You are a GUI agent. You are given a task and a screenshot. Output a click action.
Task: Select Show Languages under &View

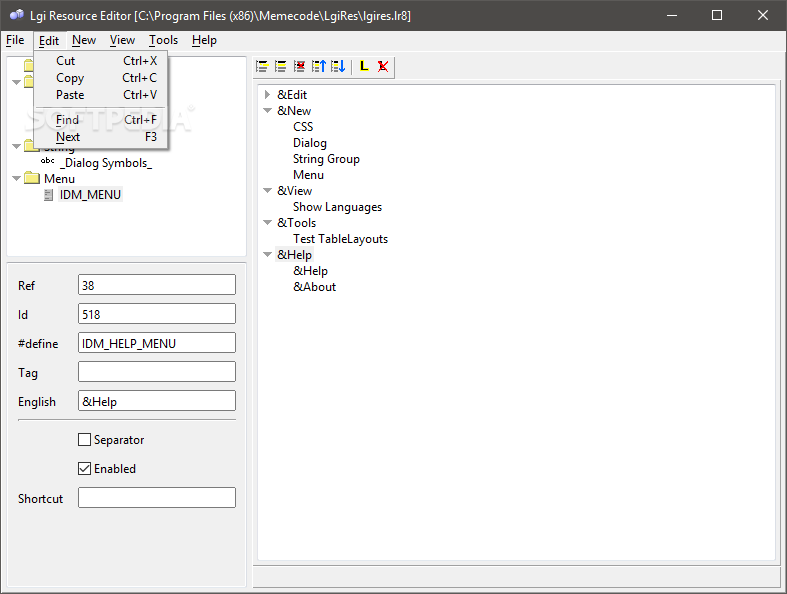point(337,207)
